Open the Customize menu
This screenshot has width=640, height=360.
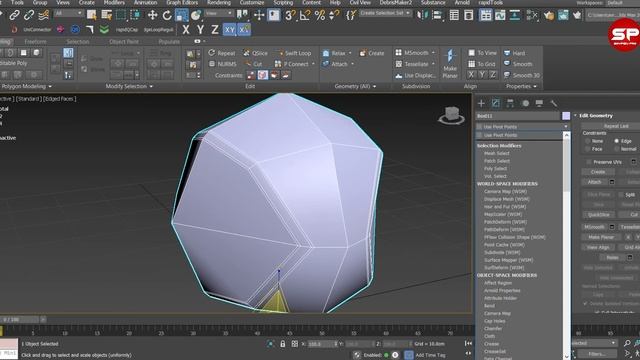pos(252,2)
